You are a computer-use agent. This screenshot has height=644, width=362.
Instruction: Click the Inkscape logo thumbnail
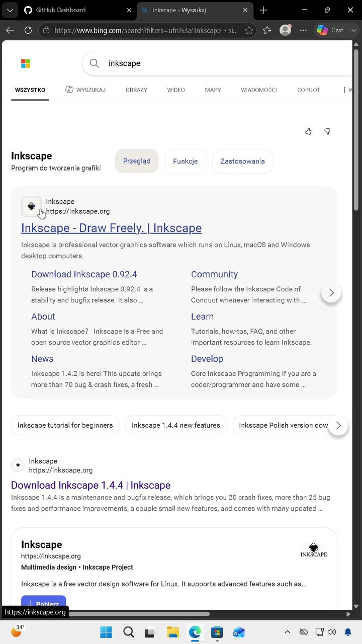click(314, 550)
